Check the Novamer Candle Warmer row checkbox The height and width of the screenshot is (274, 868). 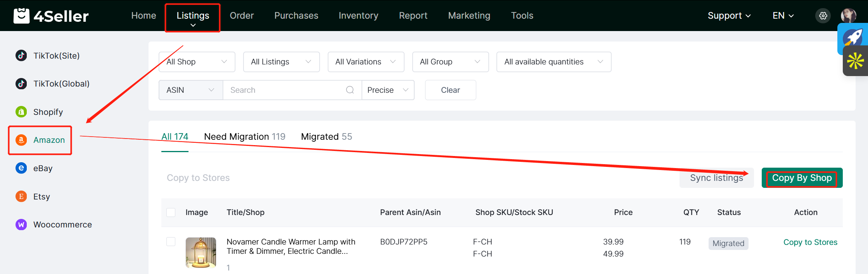171,241
